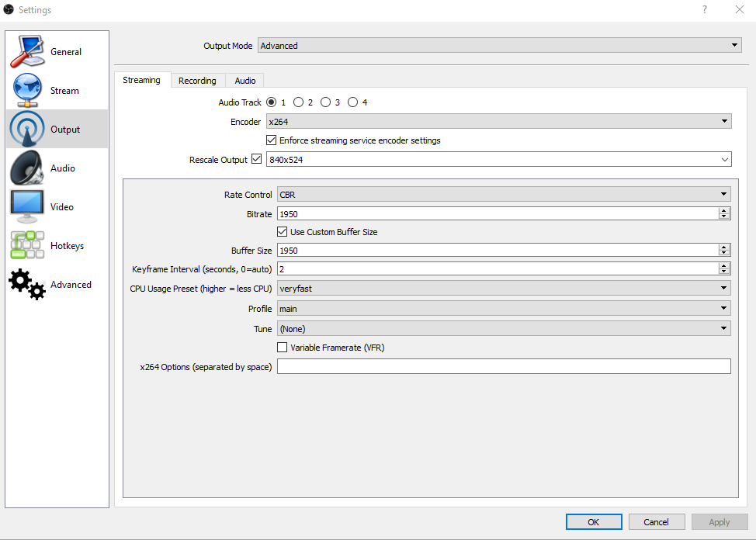Click the x264 Options text field

[504, 366]
